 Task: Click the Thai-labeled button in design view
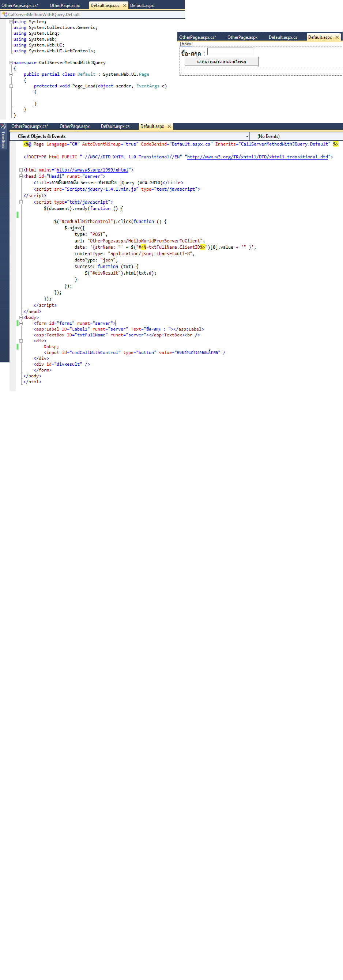click(221, 62)
